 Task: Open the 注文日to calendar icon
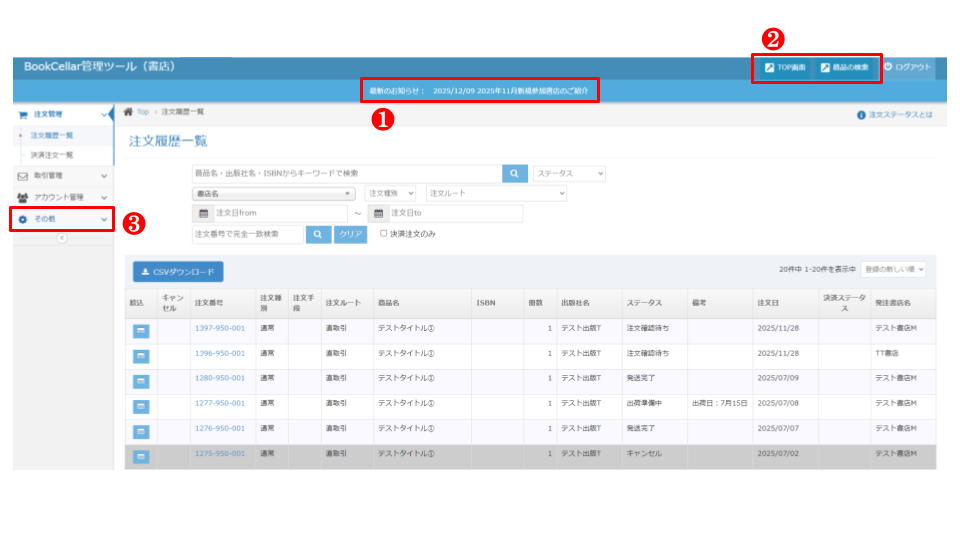pyautogui.click(x=378, y=213)
